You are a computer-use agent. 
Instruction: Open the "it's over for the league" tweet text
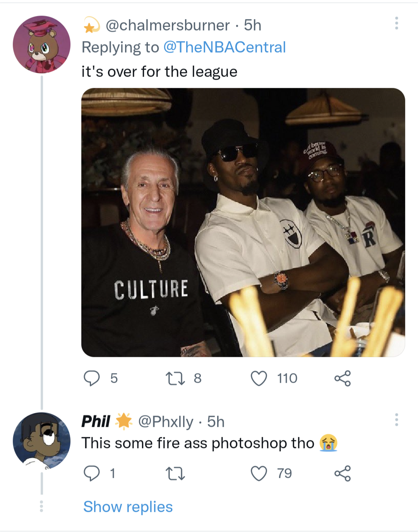click(159, 72)
